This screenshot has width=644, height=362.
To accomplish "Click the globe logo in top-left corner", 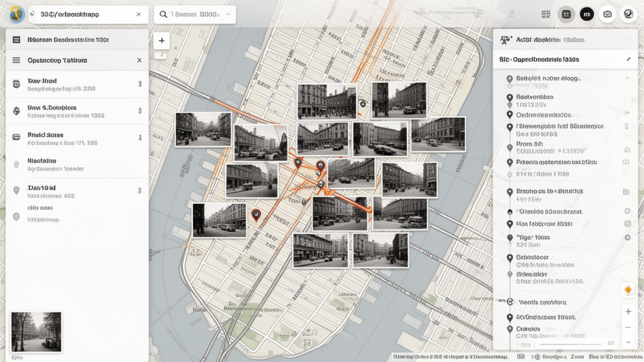I will 16,14.
